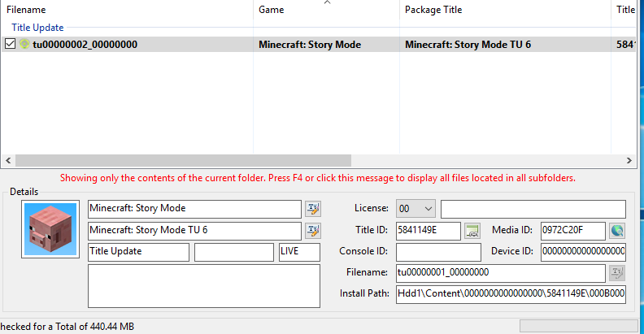Click the Minecraft: Story Mode game name field
This screenshot has height=334, width=644.
[x=194, y=209]
